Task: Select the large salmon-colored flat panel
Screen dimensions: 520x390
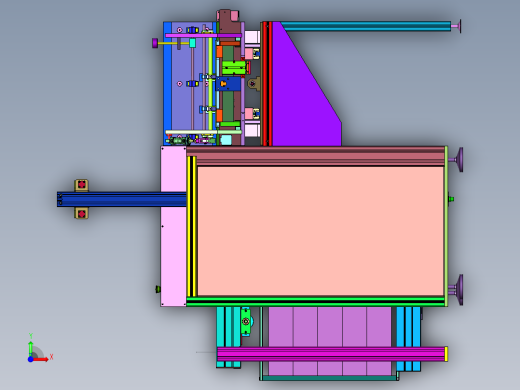Action: [x=320, y=231]
